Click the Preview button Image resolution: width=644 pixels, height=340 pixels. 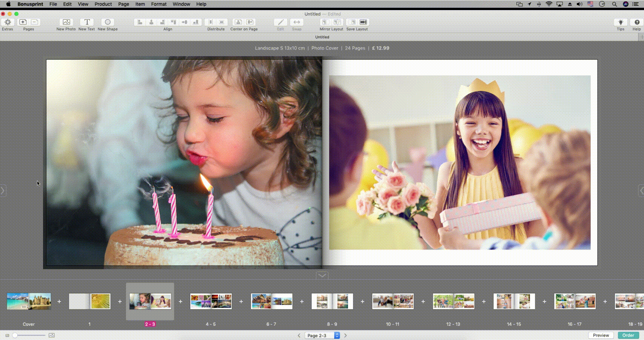click(x=601, y=335)
